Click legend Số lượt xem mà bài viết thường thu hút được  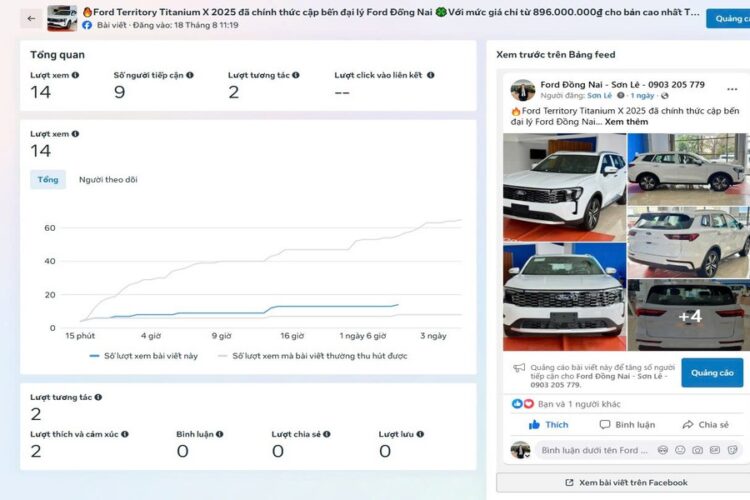(x=313, y=356)
